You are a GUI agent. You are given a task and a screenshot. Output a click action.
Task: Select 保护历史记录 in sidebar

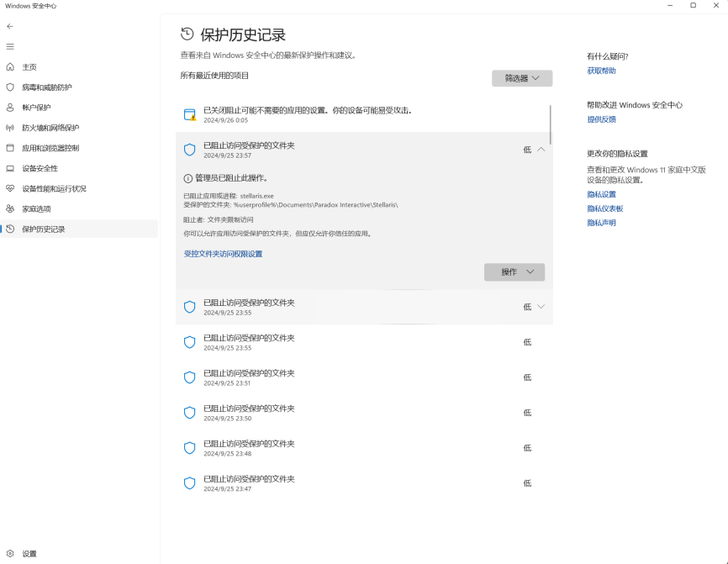79,229
